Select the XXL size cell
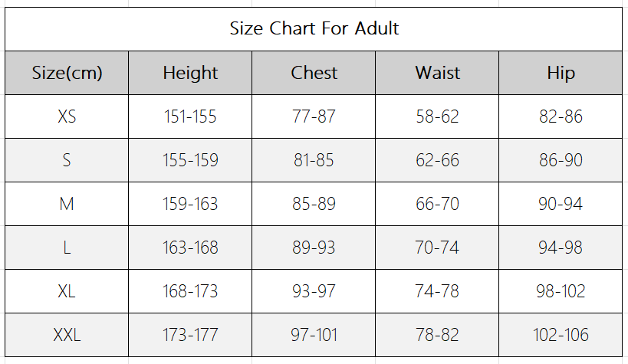628x364 pixels. point(67,335)
